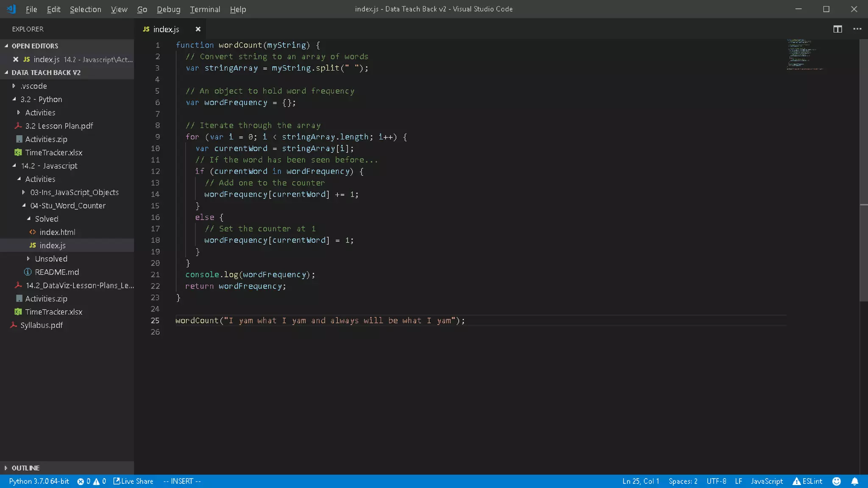This screenshot has height=488, width=868.
Task: Open errors and warnings count indicator
Action: [91, 481]
